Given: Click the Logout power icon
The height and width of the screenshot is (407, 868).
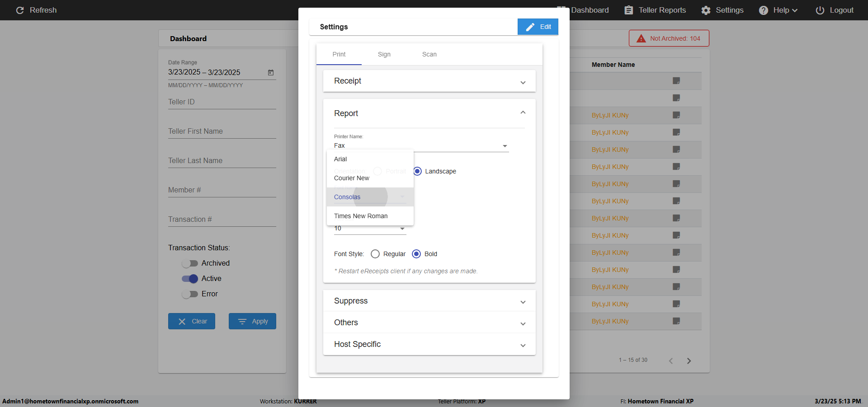Looking at the screenshot, I should click(x=820, y=10).
